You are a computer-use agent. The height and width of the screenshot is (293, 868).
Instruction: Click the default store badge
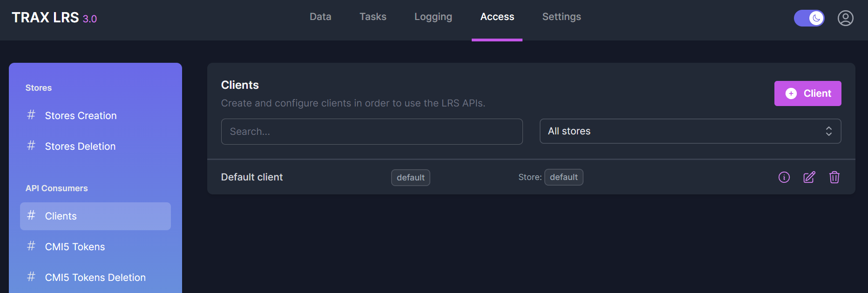pyautogui.click(x=563, y=177)
